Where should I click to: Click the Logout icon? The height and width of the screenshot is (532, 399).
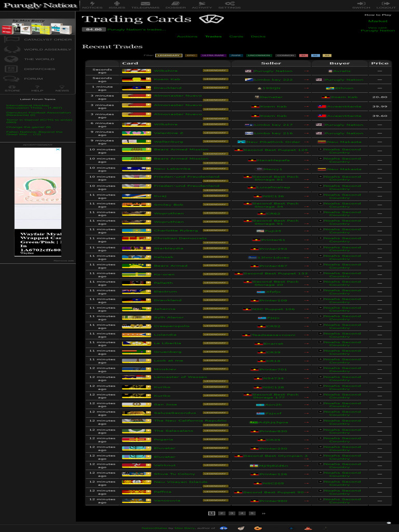point(386,4)
